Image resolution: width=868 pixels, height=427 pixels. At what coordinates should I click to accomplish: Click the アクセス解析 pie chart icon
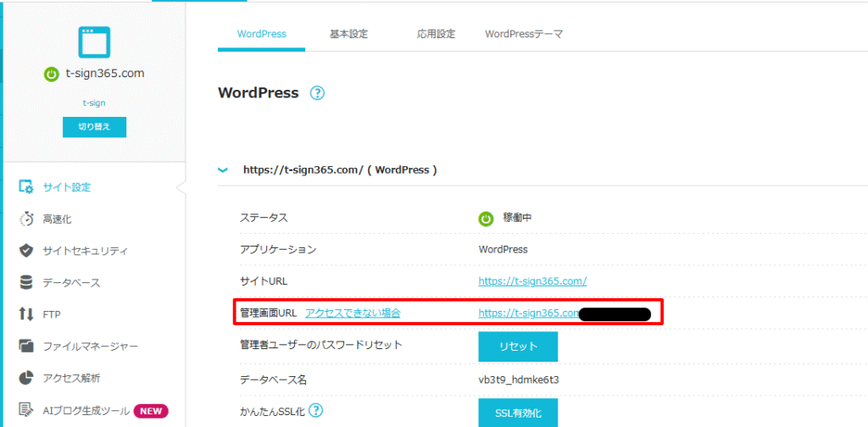[x=26, y=379]
